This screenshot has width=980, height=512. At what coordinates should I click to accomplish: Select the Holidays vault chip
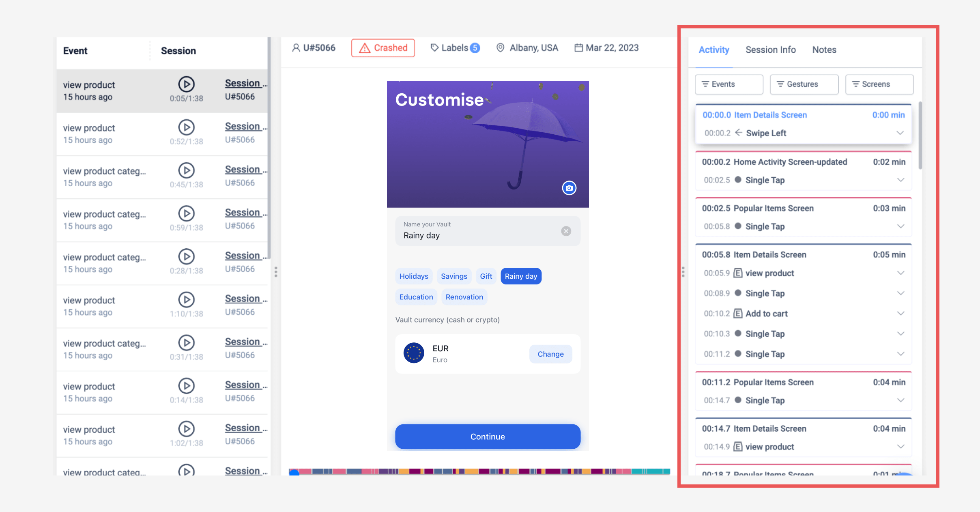pyautogui.click(x=413, y=276)
